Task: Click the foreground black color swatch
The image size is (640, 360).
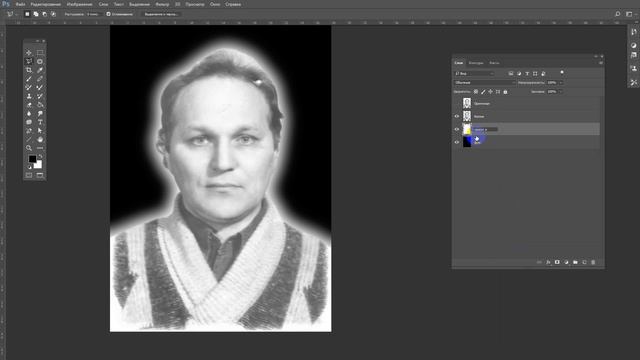Action: click(32, 159)
